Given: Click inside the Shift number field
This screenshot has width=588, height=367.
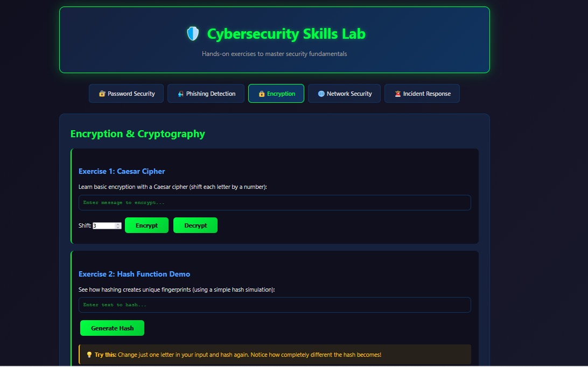Looking at the screenshot, I should (103, 226).
